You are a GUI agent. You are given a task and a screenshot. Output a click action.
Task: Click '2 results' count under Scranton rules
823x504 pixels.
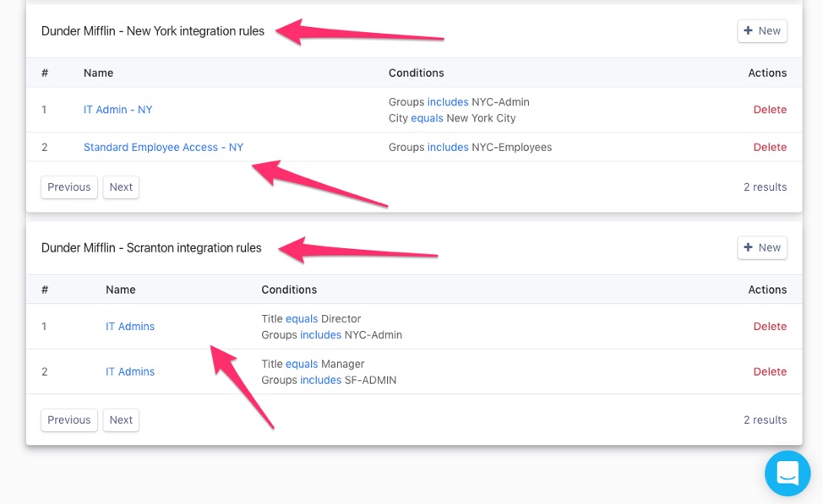[x=766, y=420]
